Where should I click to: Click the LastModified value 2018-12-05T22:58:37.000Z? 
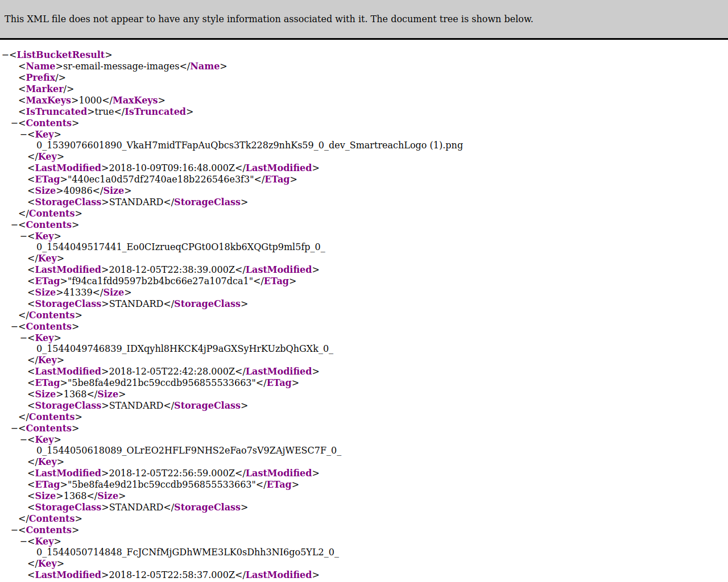coord(172,575)
